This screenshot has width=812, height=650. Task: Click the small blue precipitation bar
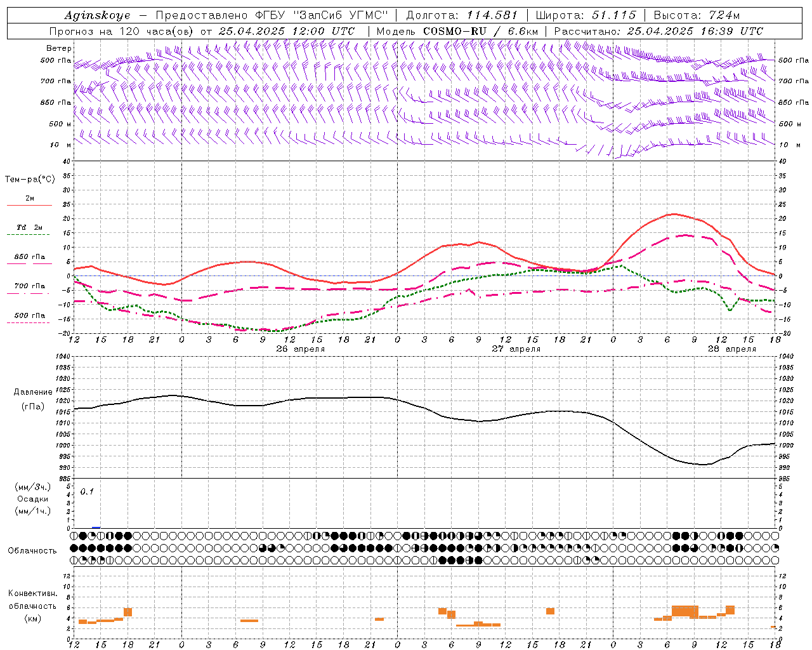coord(96,527)
